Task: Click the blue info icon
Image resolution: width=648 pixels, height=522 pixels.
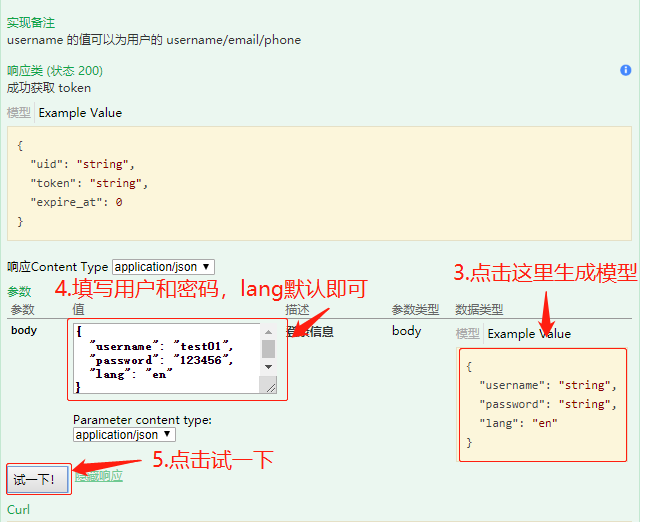Action: click(x=626, y=70)
